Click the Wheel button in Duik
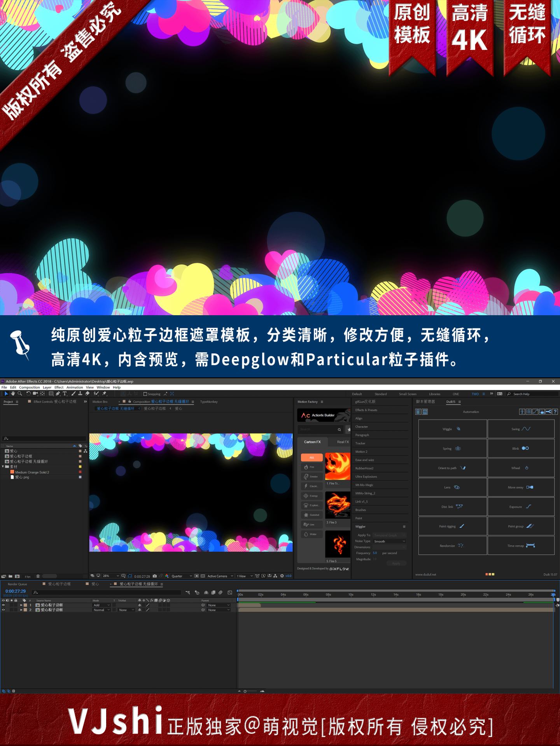560x746 pixels. coord(521,468)
